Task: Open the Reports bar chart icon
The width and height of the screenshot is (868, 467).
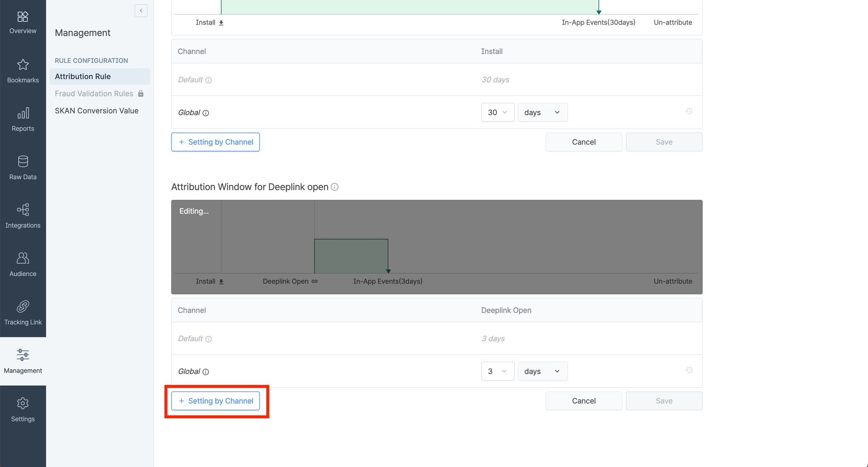Action: point(23,113)
